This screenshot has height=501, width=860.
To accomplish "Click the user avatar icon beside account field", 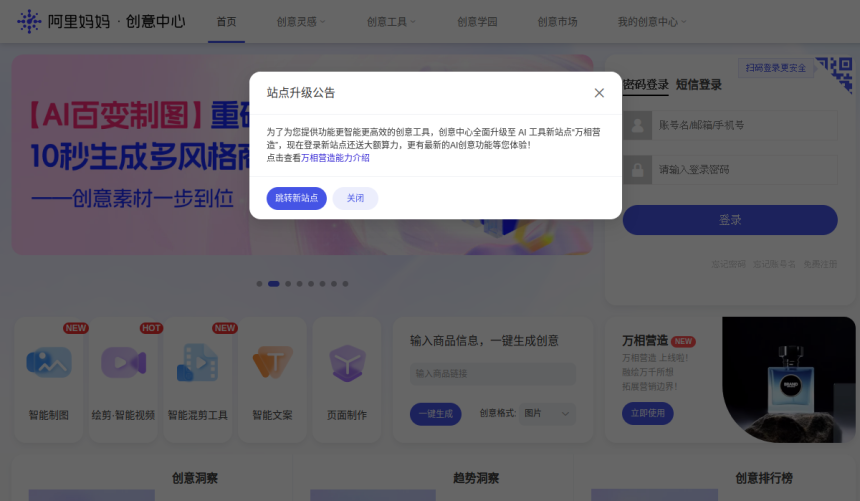I will (x=637, y=125).
